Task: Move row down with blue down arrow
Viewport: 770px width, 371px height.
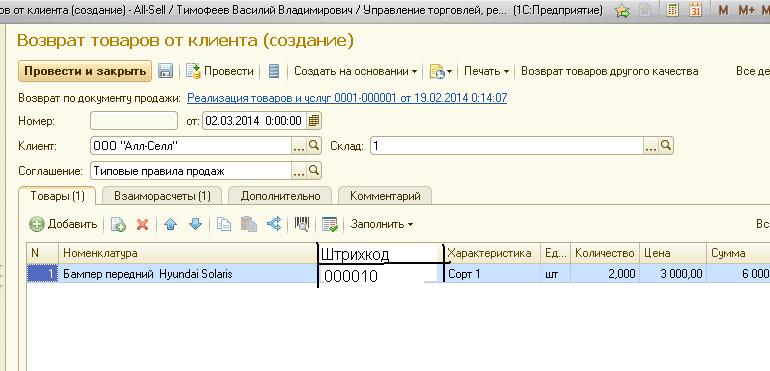Action: (195, 225)
